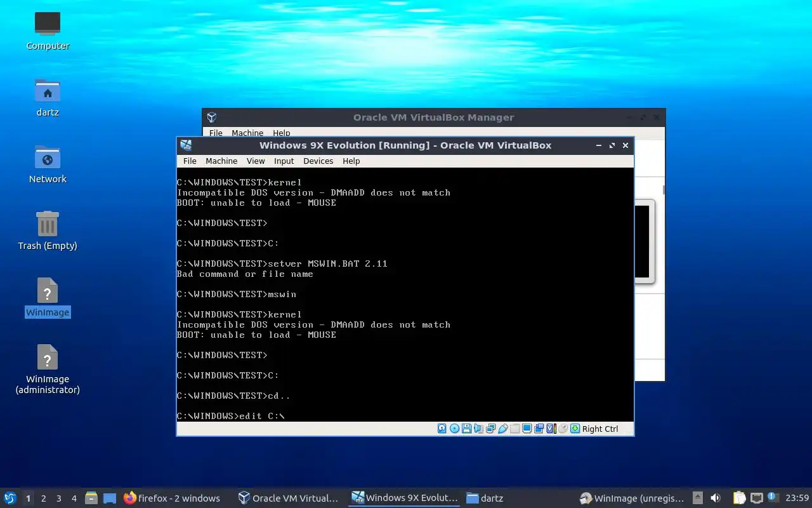This screenshot has width=812, height=508.
Task: Switch to workspace 2
Action: click(x=43, y=498)
